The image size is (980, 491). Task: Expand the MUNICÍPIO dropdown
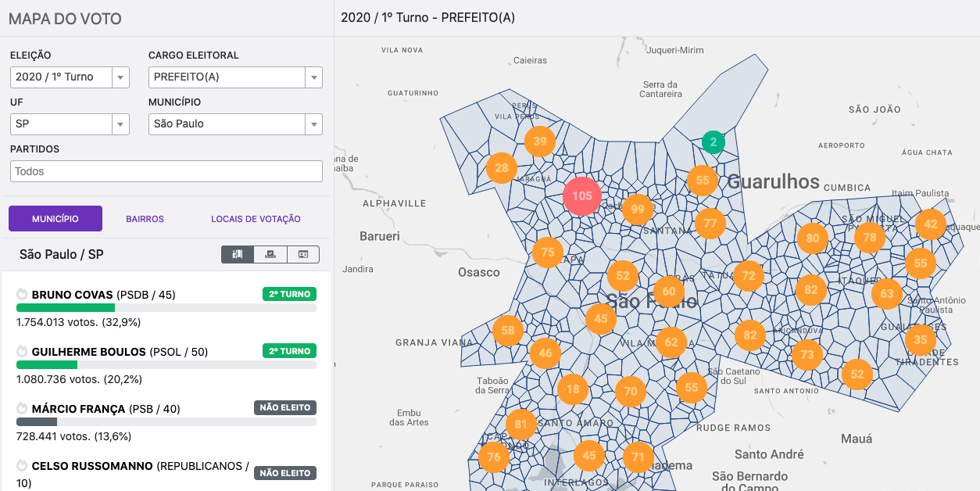click(234, 124)
